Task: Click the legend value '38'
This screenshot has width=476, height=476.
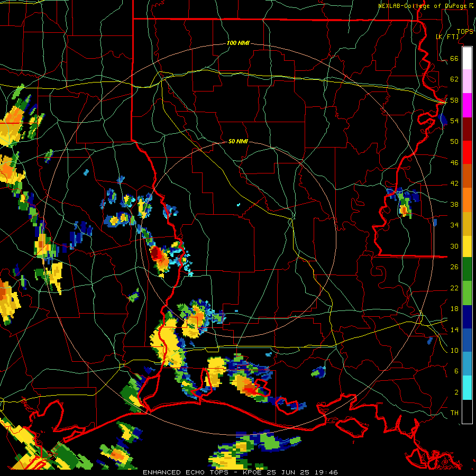Action: [x=454, y=204]
